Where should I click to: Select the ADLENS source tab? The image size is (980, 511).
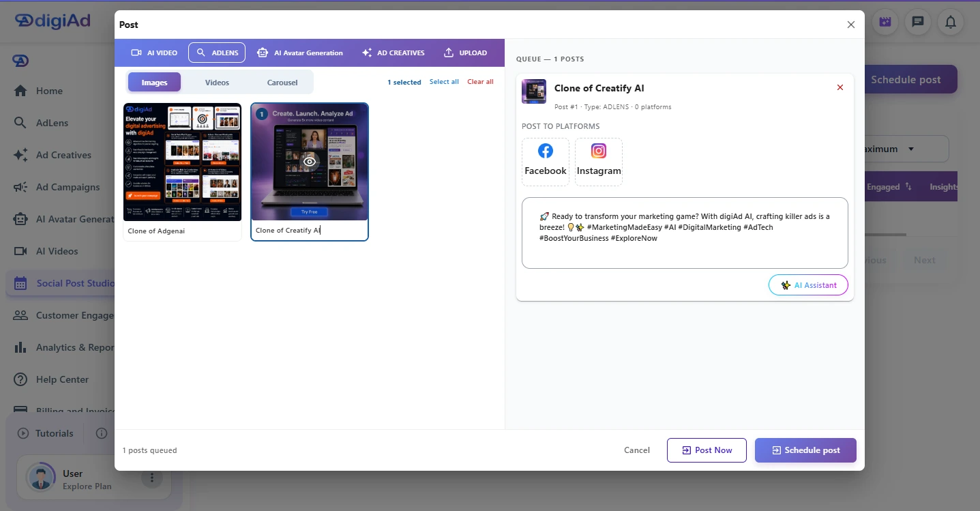tap(217, 53)
